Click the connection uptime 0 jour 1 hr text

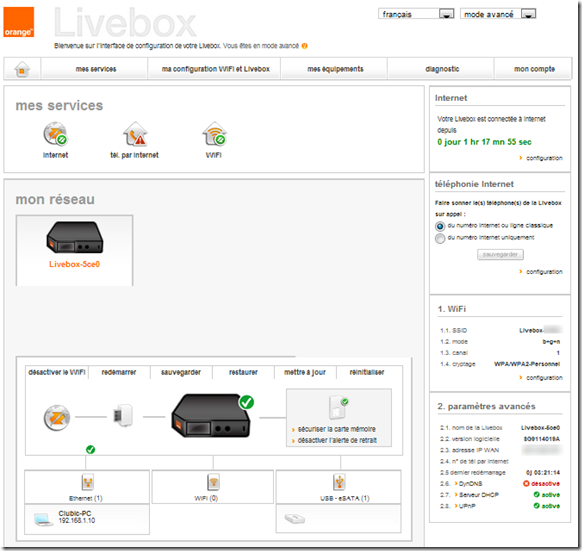(x=484, y=142)
